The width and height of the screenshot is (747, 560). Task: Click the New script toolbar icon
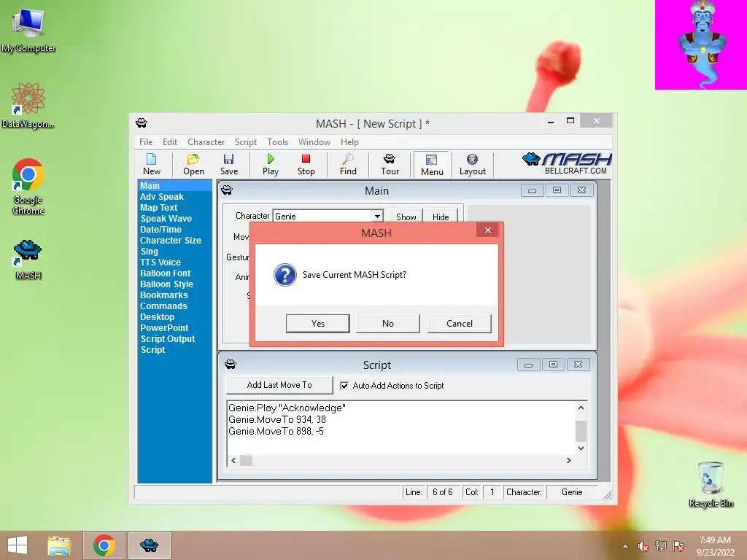click(152, 164)
